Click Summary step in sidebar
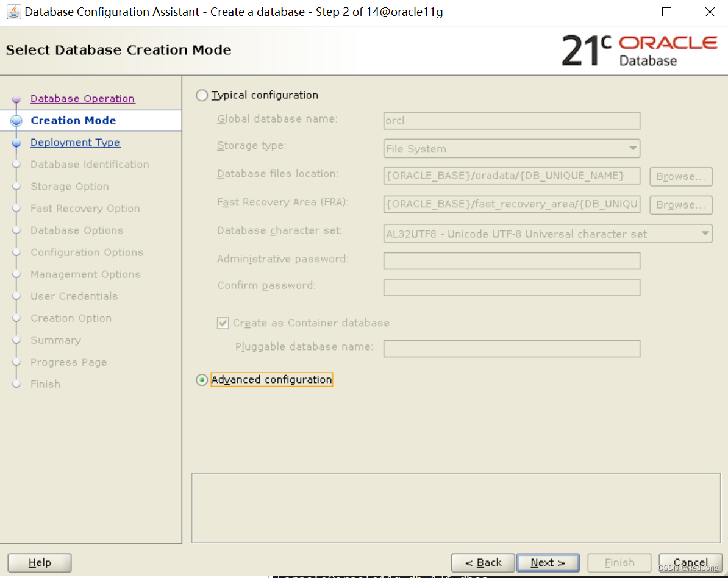This screenshot has width=728, height=578. pyautogui.click(x=55, y=340)
